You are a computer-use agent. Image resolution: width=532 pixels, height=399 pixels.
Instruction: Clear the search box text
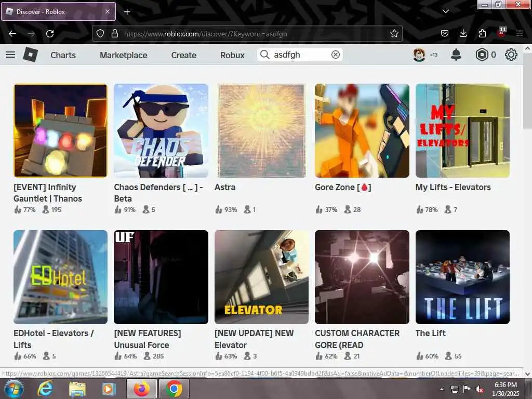336,55
